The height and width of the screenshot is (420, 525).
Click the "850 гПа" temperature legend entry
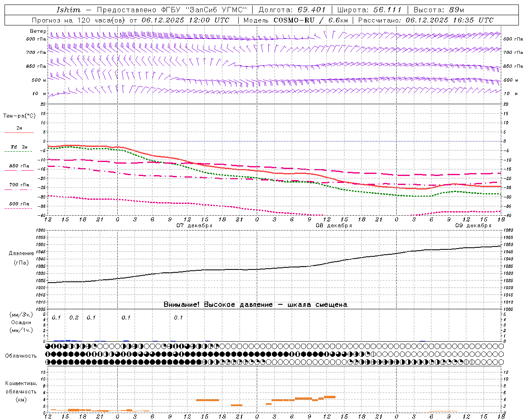pos(19,166)
